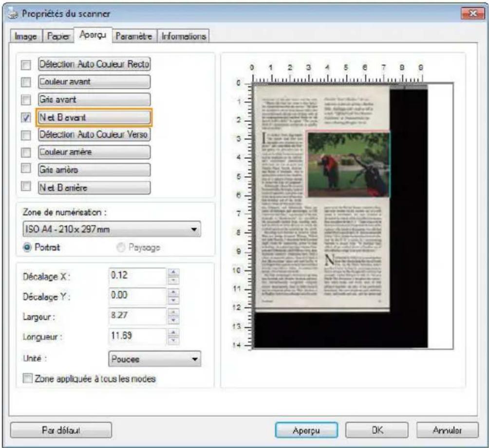Tick the Gris arrière checkbox
Viewport: 489px width, 448px height.
pos(26,168)
